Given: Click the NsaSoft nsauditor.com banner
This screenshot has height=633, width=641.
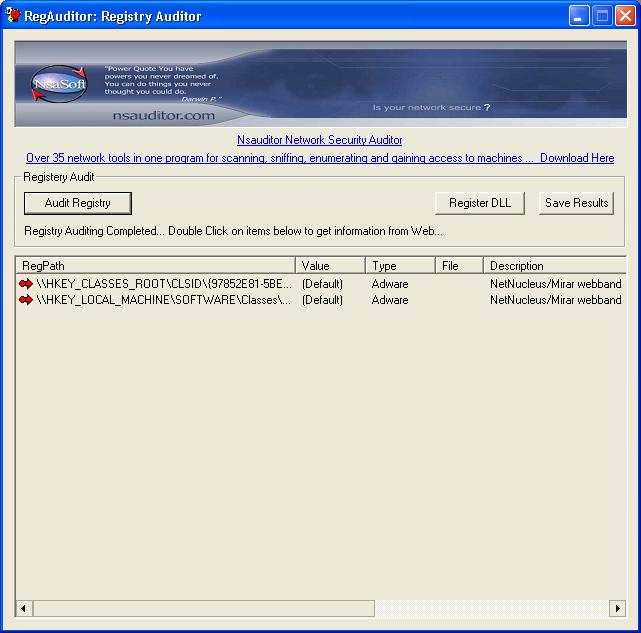Looking at the screenshot, I should coord(320,84).
